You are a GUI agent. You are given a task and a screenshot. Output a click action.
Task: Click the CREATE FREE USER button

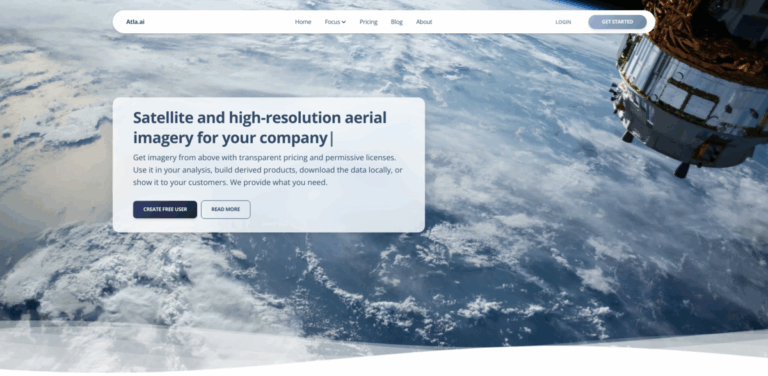click(165, 210)
